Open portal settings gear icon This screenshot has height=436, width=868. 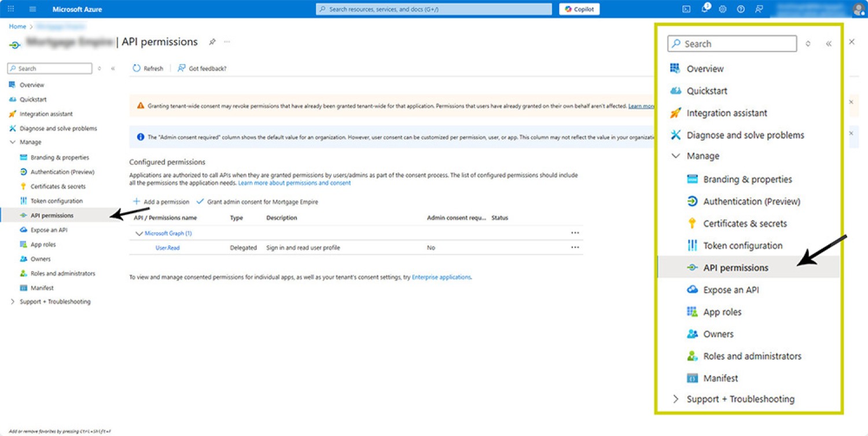(723, 9)
